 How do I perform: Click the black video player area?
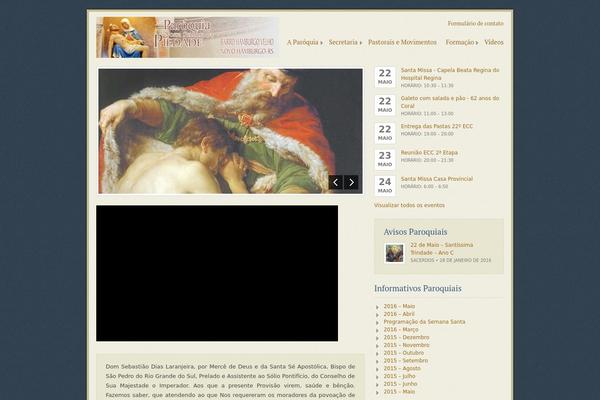pos(217,273)
